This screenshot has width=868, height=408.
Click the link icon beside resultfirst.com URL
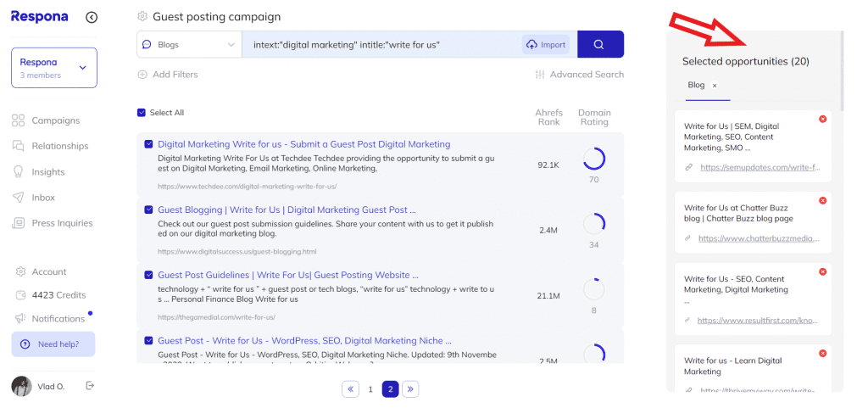click(x=688, y=321)
